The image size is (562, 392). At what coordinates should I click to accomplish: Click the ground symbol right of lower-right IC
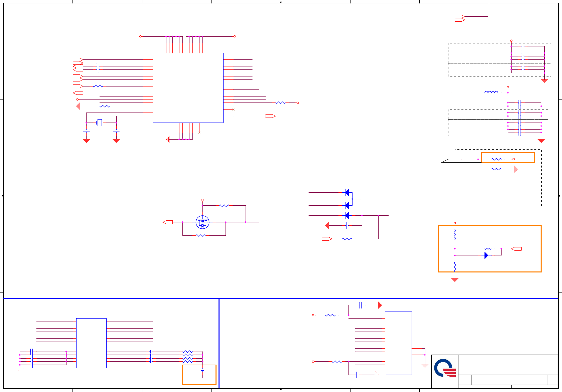pos(425,366)
